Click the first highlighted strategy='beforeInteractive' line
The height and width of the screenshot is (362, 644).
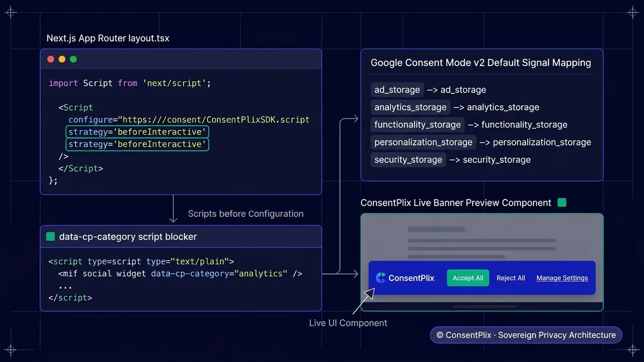pos(137,132)
